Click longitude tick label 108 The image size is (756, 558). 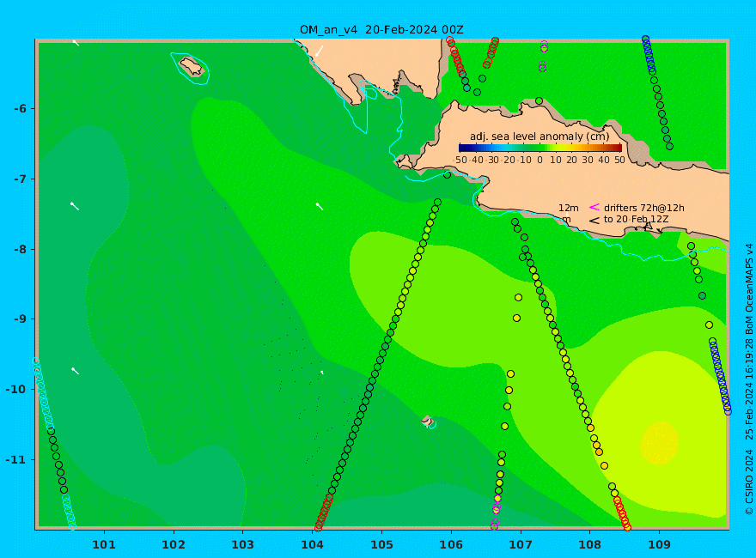589,545
